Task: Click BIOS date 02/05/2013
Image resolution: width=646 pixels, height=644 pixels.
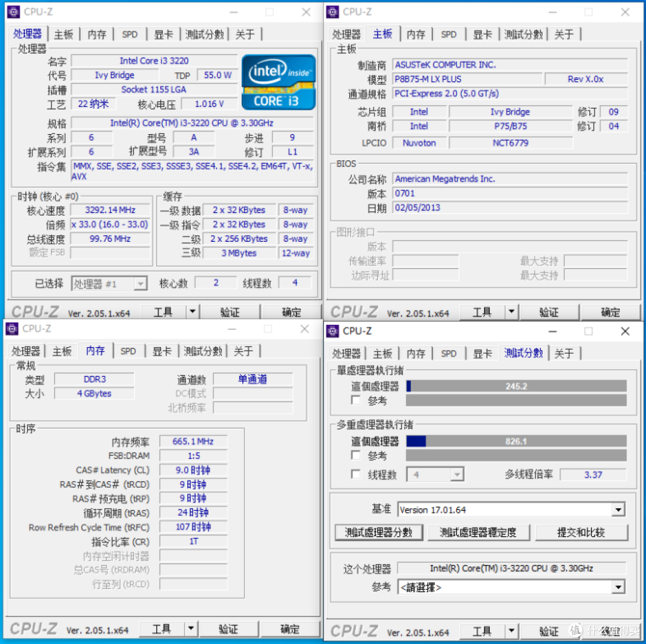Action: click(510, 207)
